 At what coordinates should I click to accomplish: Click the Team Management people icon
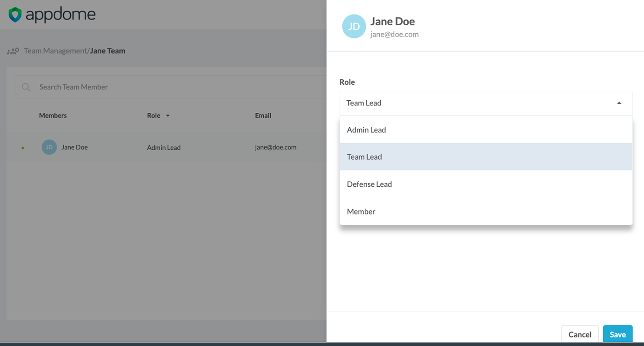point(13,51)
